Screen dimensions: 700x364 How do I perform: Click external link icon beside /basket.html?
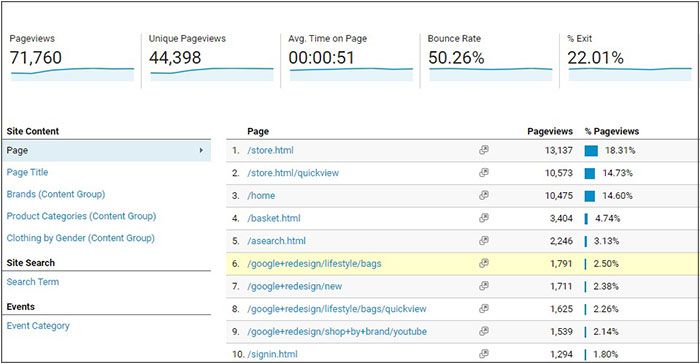(483, 218)
